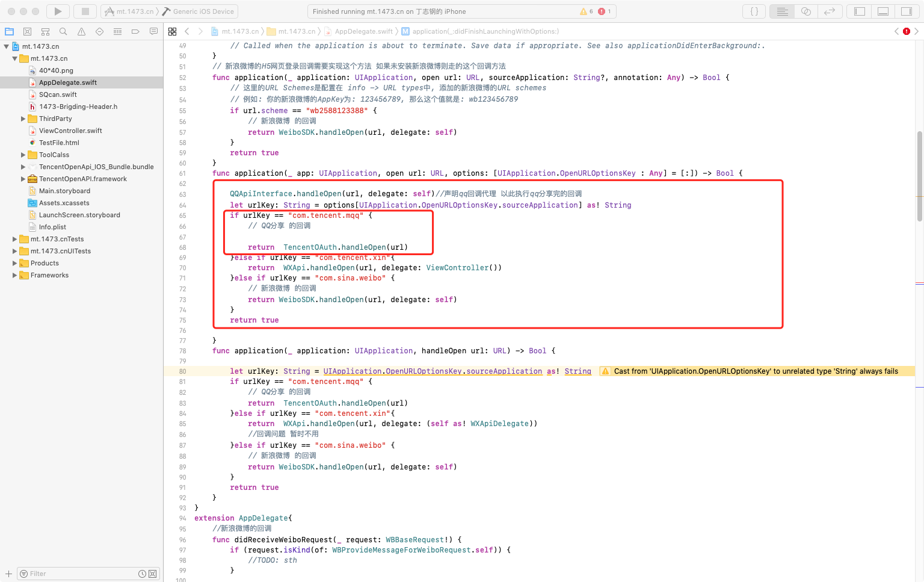Open the Project navigator folder icon
Screen dimensions: 924x582
pos(9,31)
